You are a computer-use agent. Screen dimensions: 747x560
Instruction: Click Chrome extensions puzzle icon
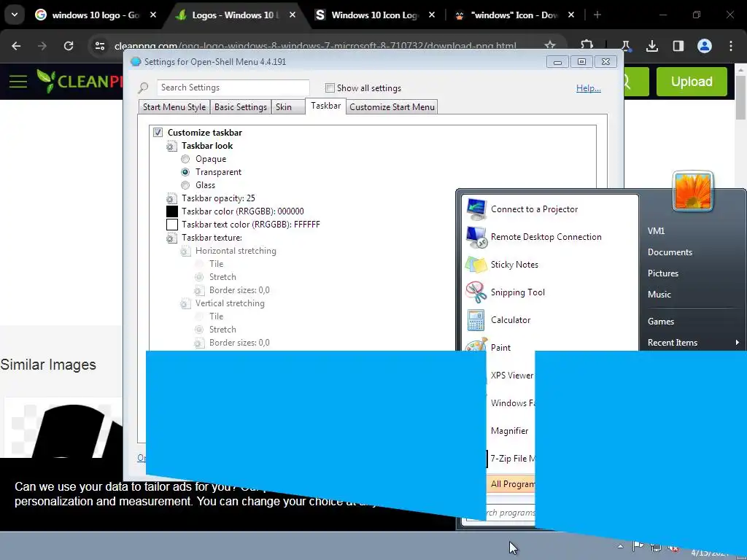[x=587, y=45]
